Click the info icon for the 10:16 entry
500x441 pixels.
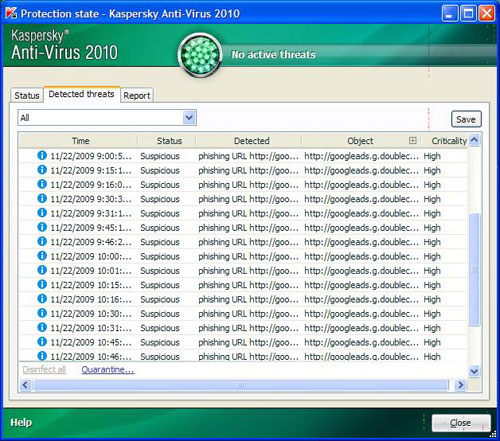(x=42, y=299)
